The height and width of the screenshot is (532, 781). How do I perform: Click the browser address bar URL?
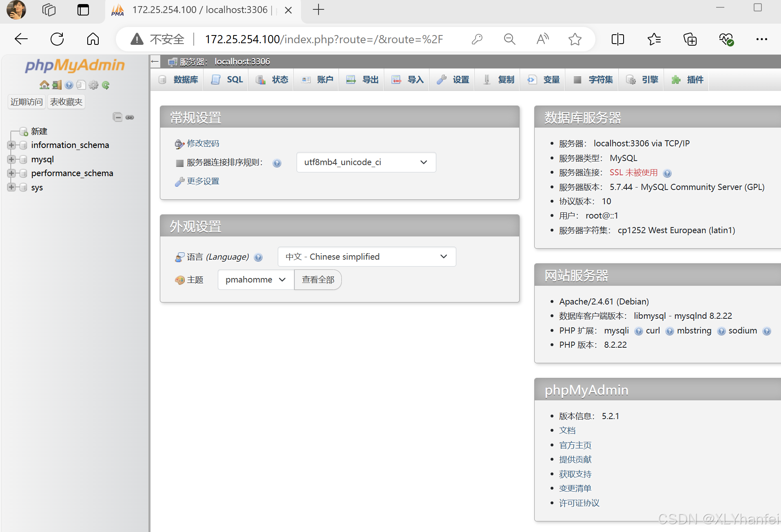324,39
